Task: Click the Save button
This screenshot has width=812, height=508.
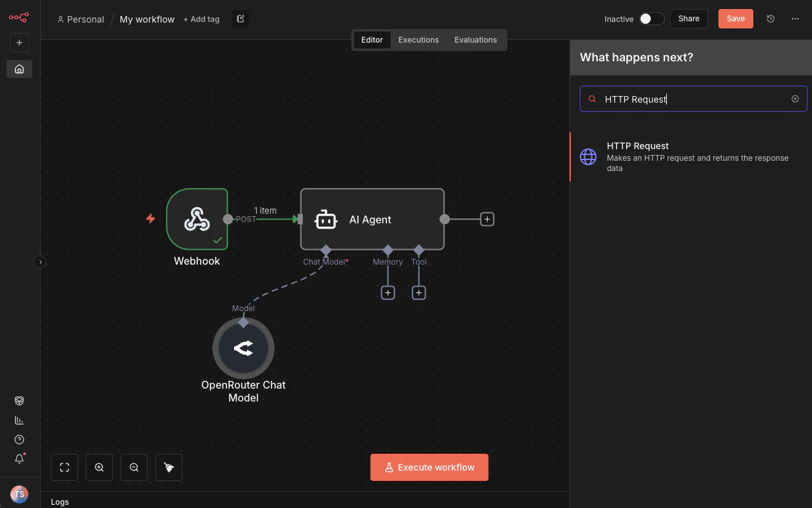Action: click(x=736, y=19)
